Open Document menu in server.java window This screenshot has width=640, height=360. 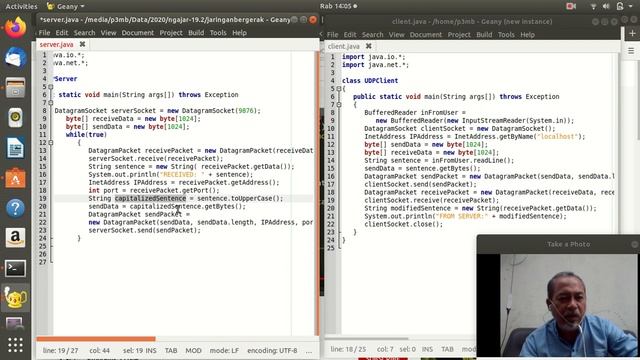pyautogui.click(x=138, y=33)
